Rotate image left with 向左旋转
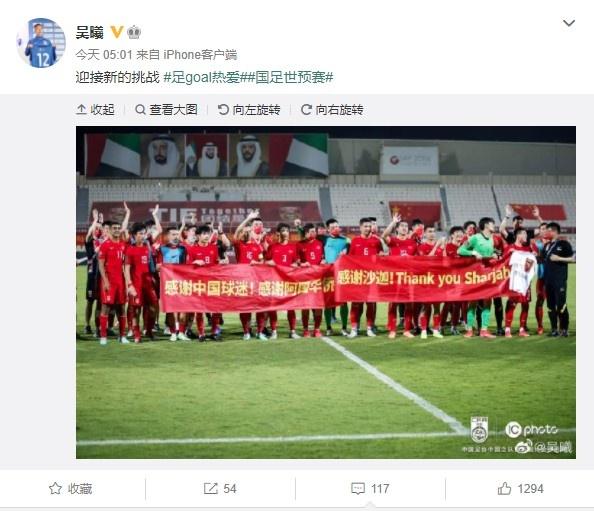 point(249,110)
